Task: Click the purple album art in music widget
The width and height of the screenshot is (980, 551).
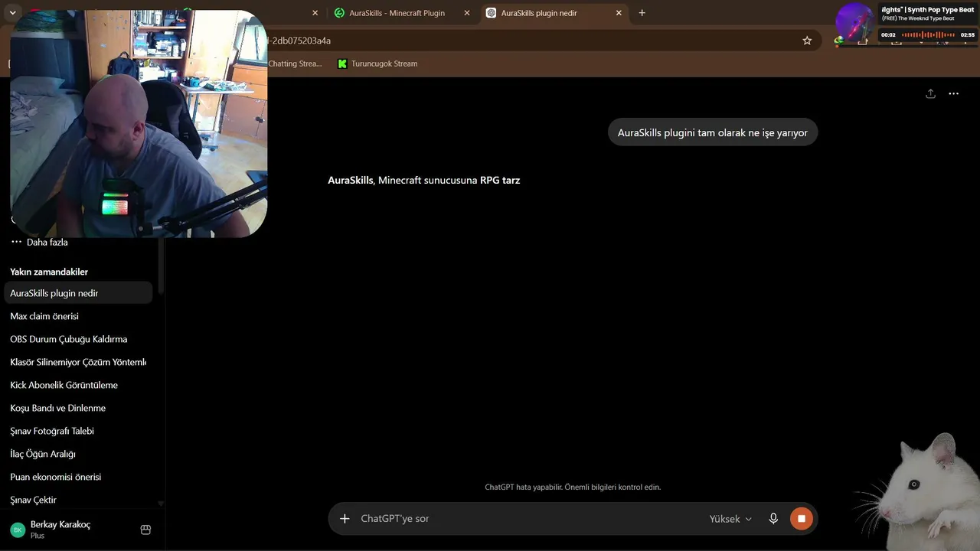Action: coord(855,22)
